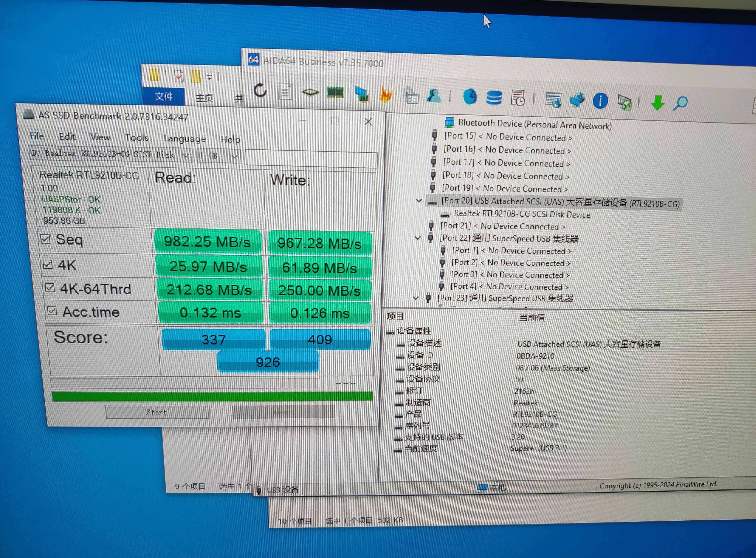Screen dimensions: 756x558
Task: Click the 项目 column header
Action: (395, 316)
